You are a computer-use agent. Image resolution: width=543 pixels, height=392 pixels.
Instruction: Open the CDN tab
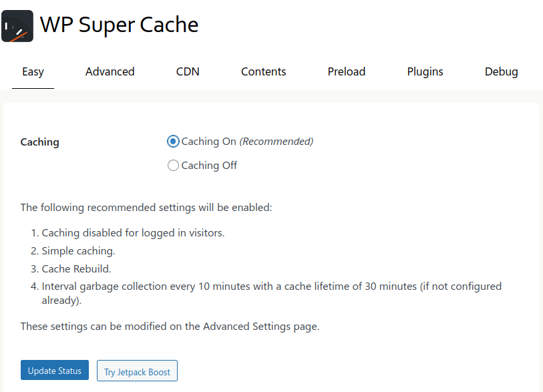187,71
